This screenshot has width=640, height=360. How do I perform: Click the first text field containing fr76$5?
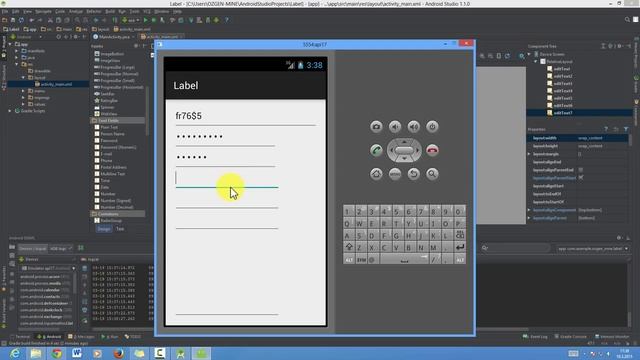(x=245, y=116)
